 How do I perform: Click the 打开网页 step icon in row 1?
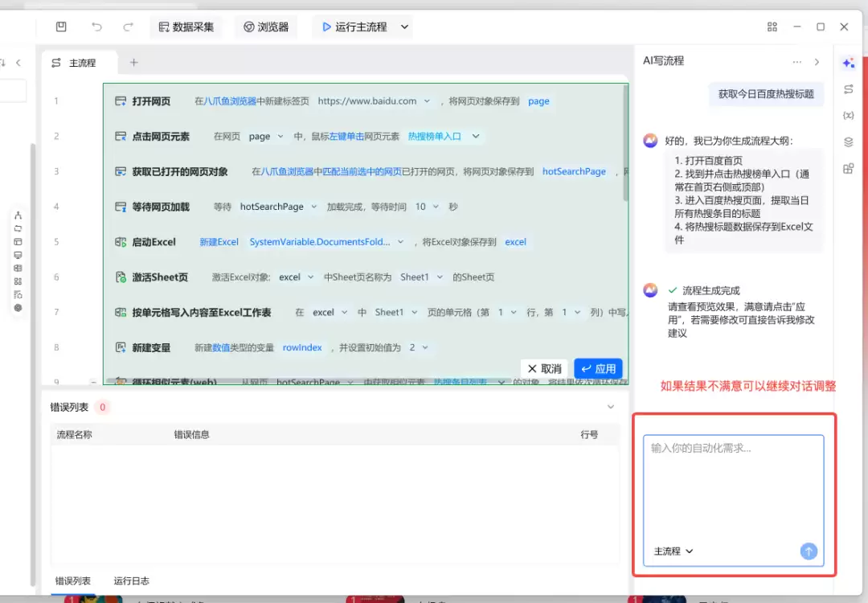120,100
